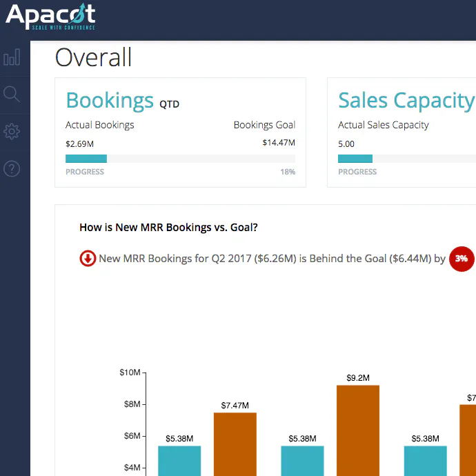Click 'How is New MRR Bookings vs. Goal?' heading
The width and height of the screenshot is (476, 476).
(168, 228)
